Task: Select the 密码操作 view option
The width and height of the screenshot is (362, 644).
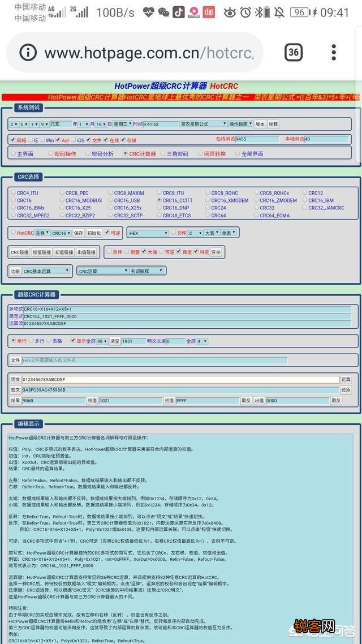Action: click(50, 153)
